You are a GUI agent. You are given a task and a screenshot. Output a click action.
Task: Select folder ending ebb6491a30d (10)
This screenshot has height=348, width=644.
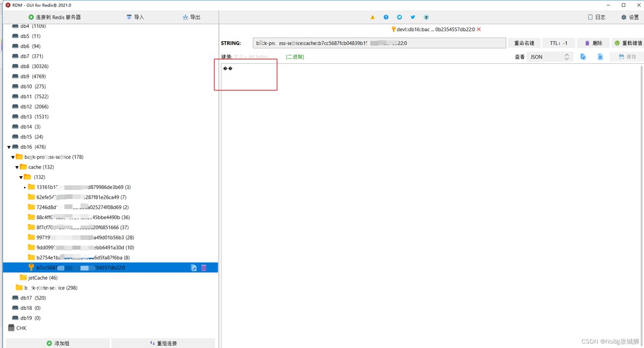click(81, 248)
